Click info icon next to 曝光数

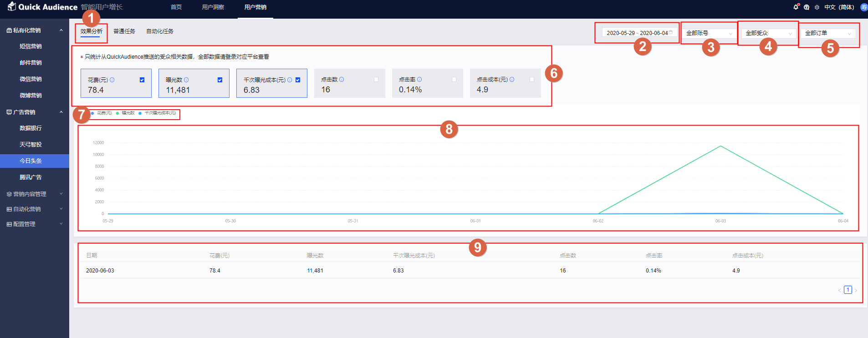click(x=186, y=80)
